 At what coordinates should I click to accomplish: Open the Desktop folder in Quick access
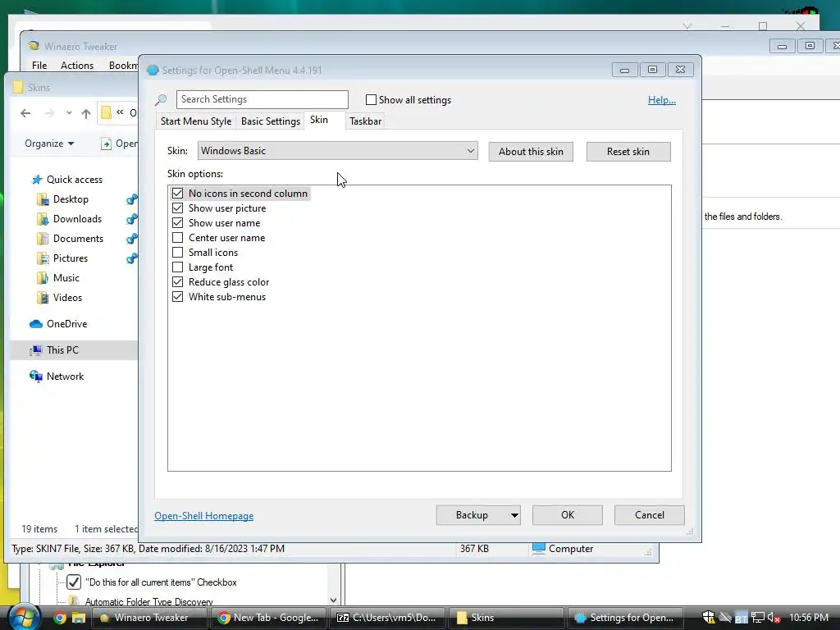pyautogui.click(x=71, y=199)
